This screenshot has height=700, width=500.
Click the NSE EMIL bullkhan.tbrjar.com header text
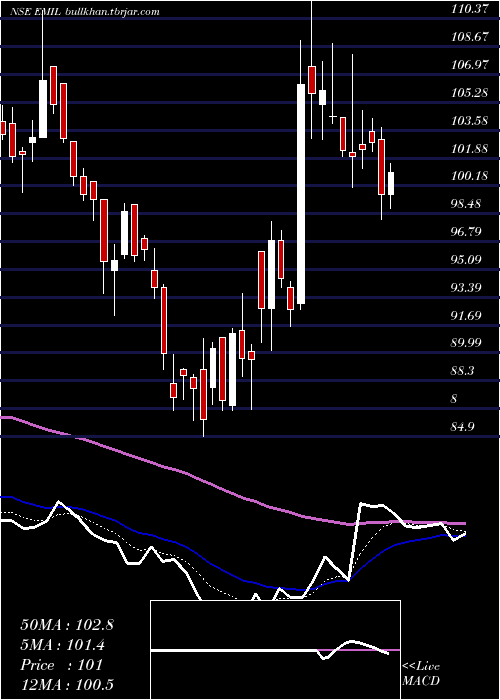tap(85, 12)
